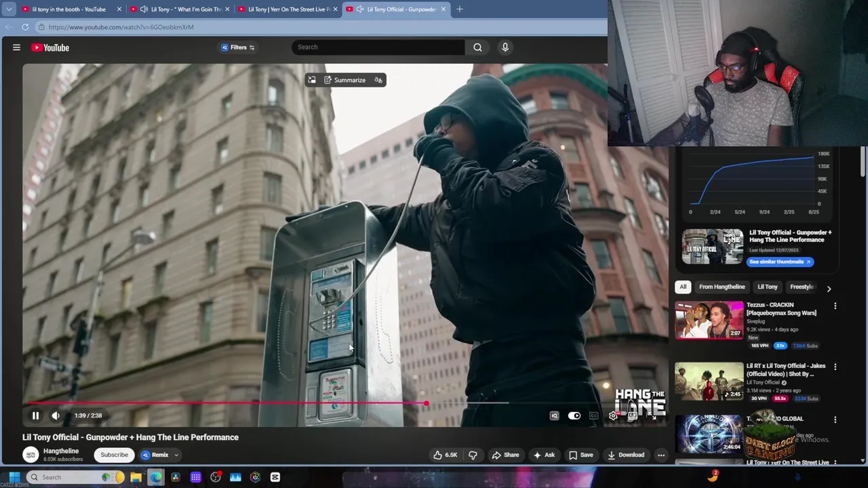Open options for Tezzus CRACKIN video
868x488 pixels.
[835, 306]
